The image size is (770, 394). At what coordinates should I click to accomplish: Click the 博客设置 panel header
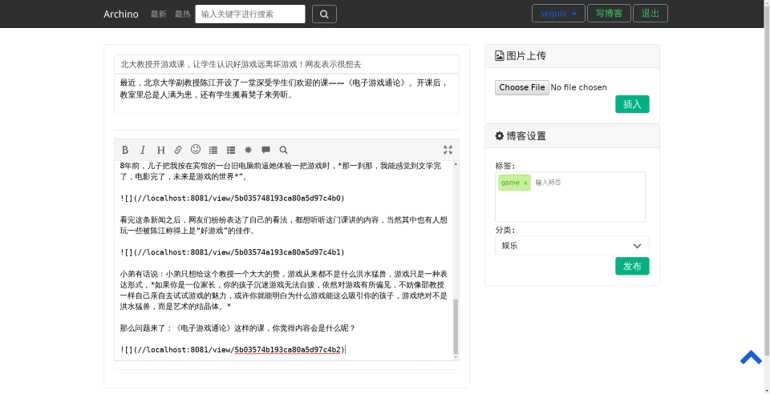[x=572, y=136]
